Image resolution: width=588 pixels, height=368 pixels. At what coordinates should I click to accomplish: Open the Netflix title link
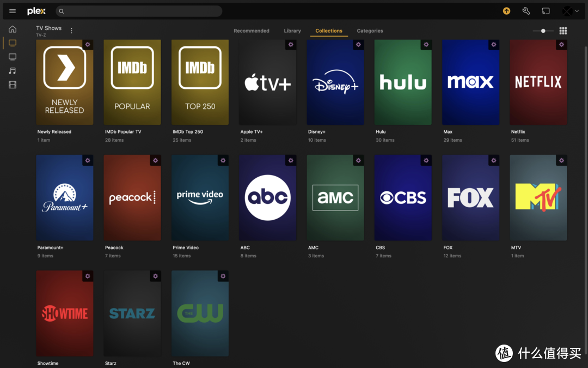point(518,132)
